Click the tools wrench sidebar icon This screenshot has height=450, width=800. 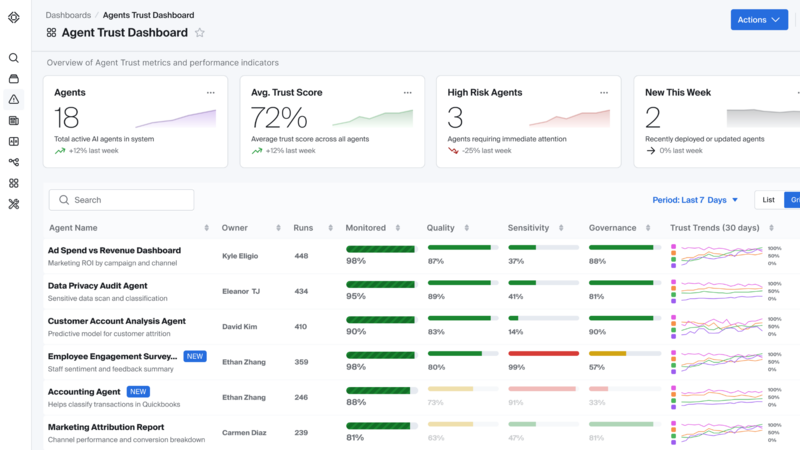click(x=14, y=204)
